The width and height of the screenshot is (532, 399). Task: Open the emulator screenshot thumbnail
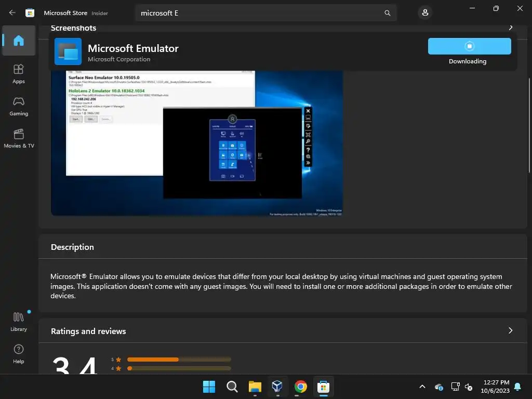197,142
